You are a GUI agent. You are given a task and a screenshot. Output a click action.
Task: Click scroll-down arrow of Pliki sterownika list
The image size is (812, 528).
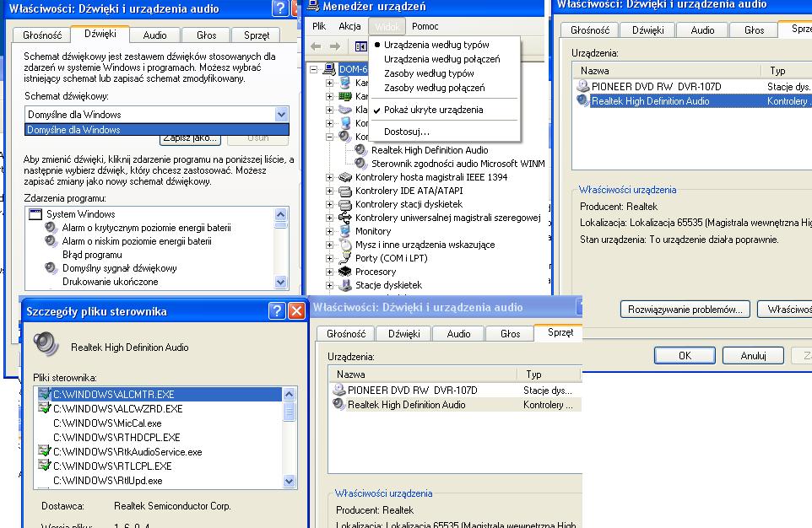[289, 481]
